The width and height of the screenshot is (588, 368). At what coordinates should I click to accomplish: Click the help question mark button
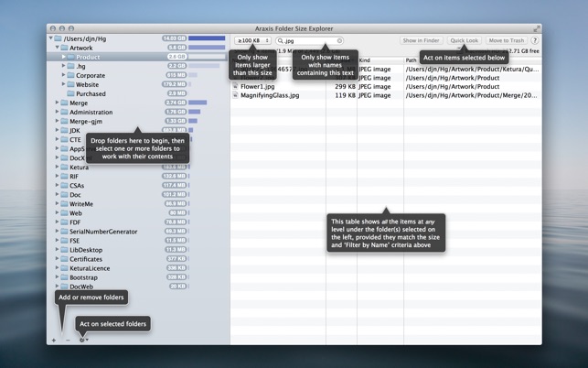coord(535,40)
